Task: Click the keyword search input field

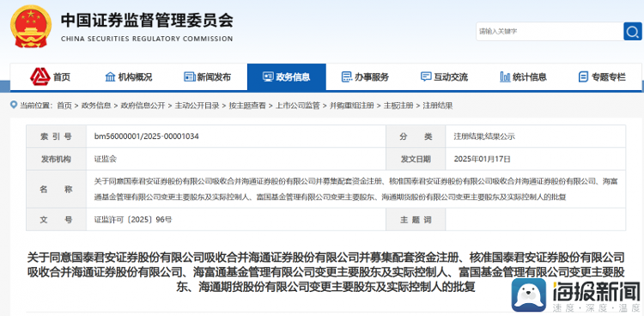Action: point(550,31)
